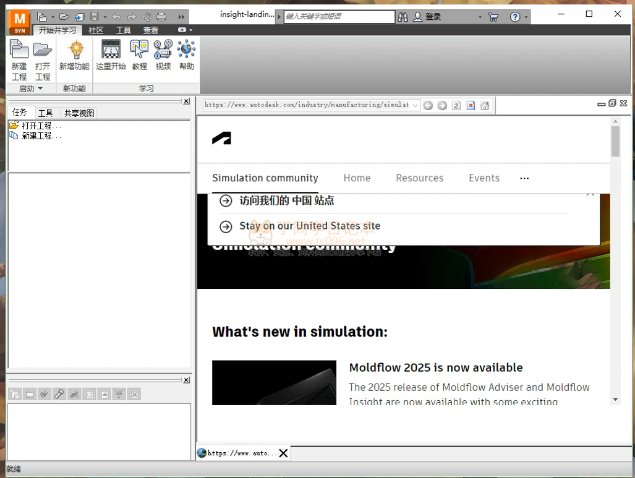Open 帮助 (Help) globe icon
The image size is (635, 478).
[186, 55]
